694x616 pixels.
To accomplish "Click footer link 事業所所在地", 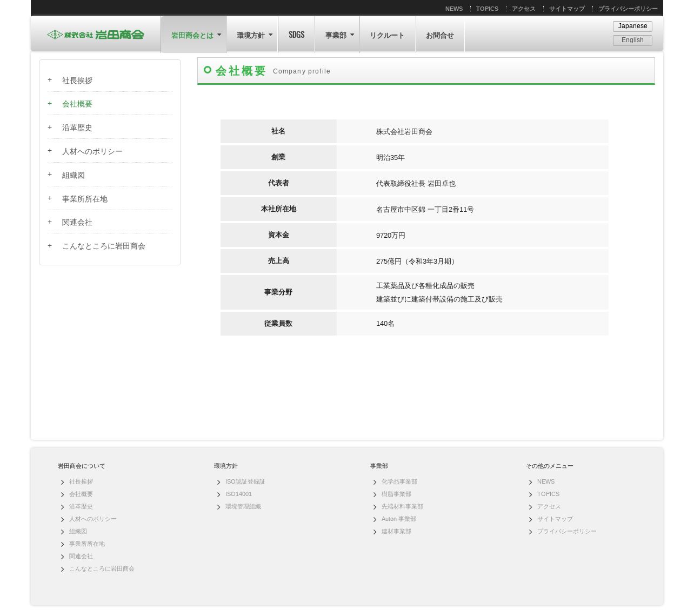I will pyautogui.click(x=87, y=544).
